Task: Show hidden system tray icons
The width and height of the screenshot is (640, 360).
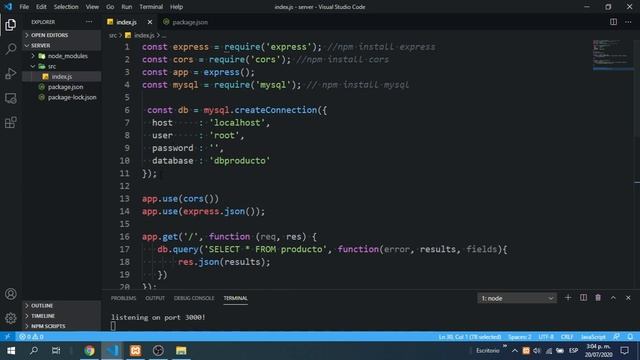Action: click(514, 351)
